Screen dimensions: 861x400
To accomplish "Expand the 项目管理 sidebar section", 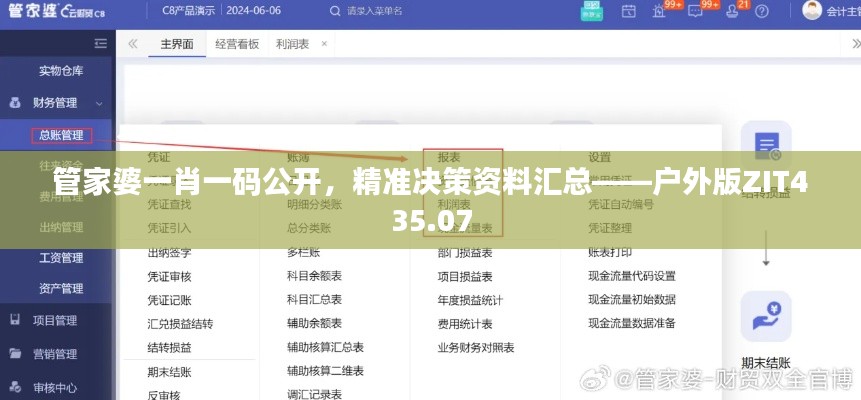I will [55, 321].
